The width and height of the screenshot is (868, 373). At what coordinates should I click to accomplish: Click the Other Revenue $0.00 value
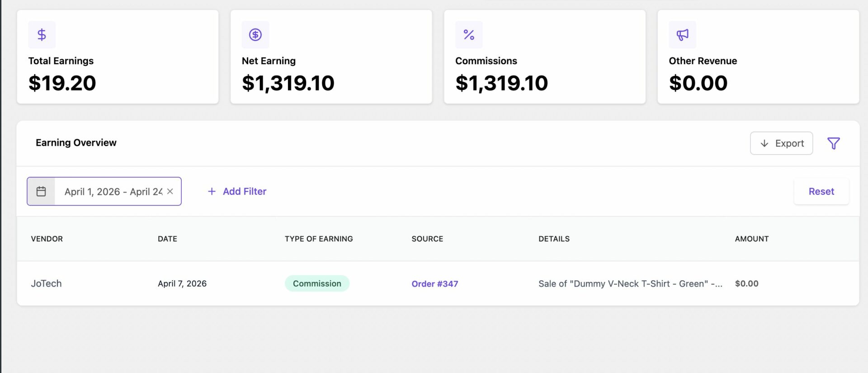point(698,83)
